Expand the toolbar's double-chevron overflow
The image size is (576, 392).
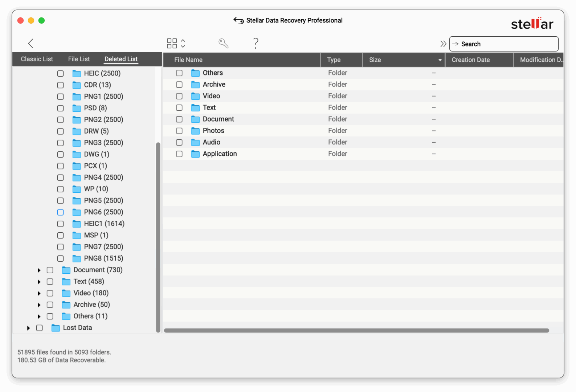(443, 44)
